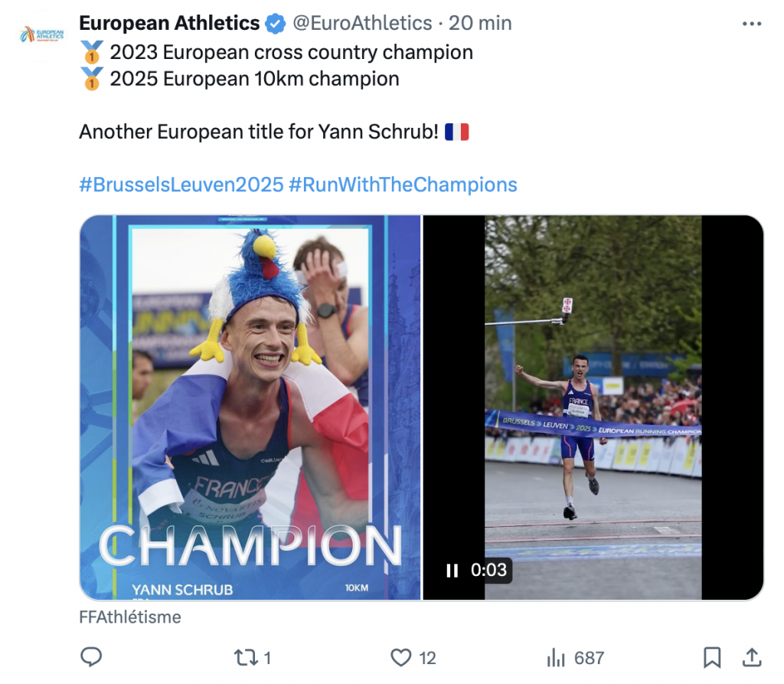Screen dimensions: 784x684
Task: Open the FFAthlétisme tagged account
Action: (129, 617)
